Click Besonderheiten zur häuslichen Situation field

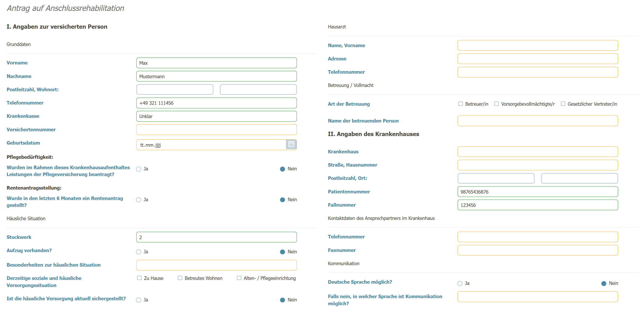point(216,265)
